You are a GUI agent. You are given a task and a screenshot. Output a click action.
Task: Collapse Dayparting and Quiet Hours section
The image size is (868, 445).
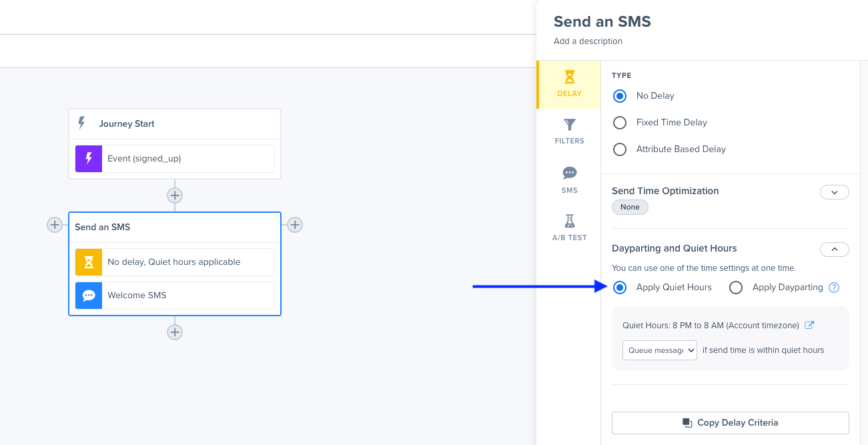click(x=834, y=250)
